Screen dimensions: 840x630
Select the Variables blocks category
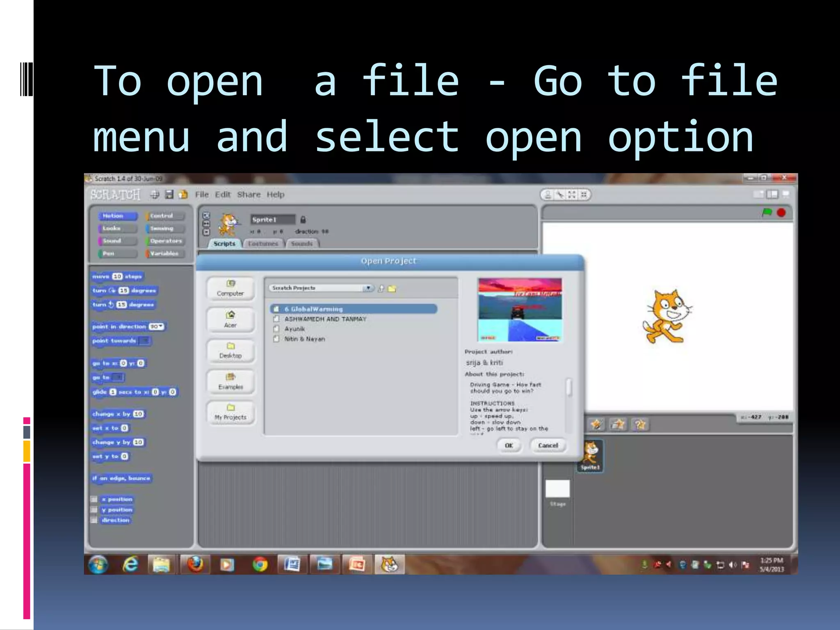point(165,253)
